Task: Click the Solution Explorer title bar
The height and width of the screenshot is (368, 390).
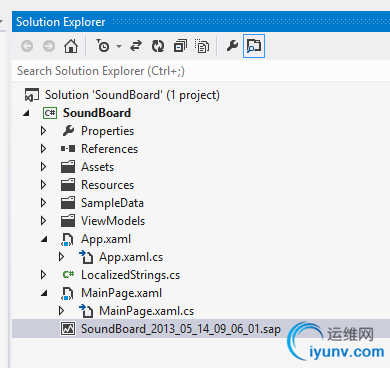Action: pos(201,22)
